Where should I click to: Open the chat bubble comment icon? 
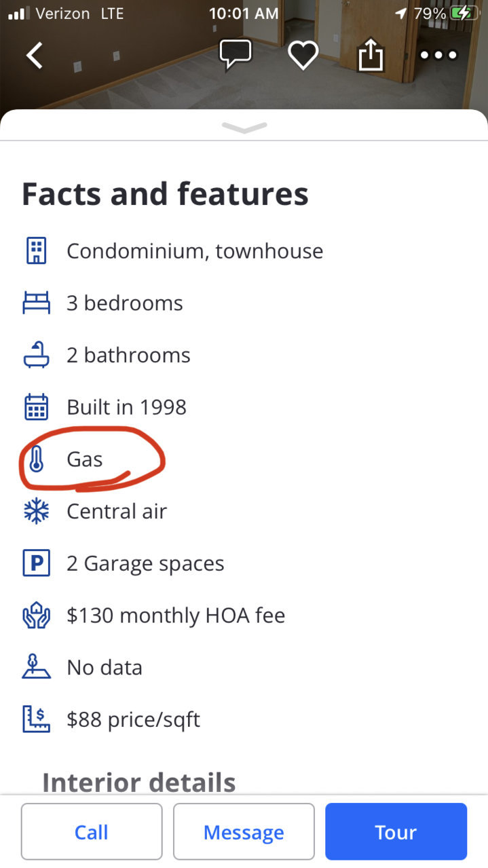coord(236,55)
